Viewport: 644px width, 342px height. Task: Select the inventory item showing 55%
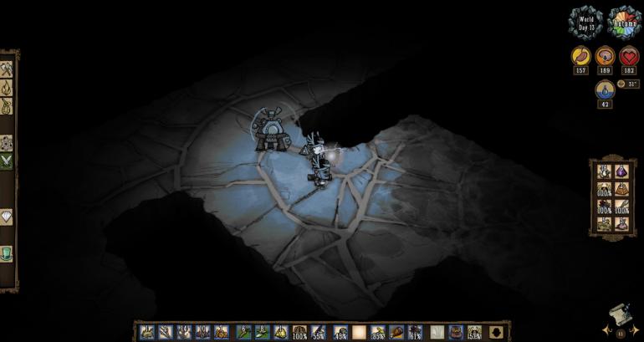(318, 332)
